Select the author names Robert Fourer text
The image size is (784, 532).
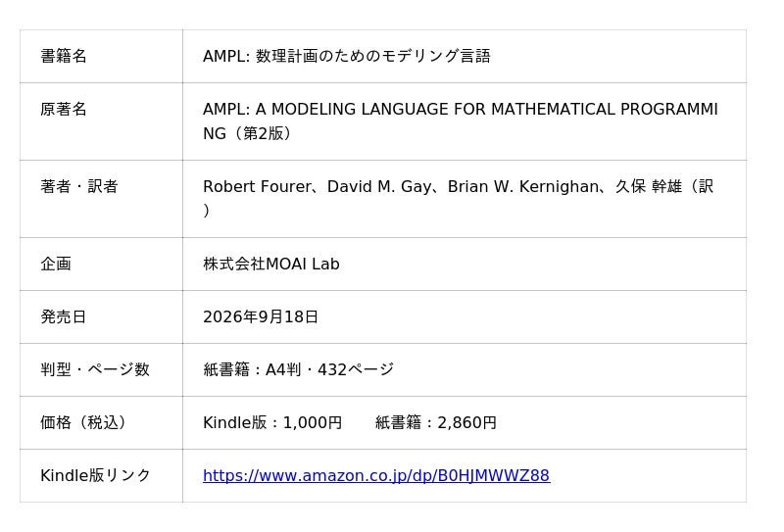(257, 186)
